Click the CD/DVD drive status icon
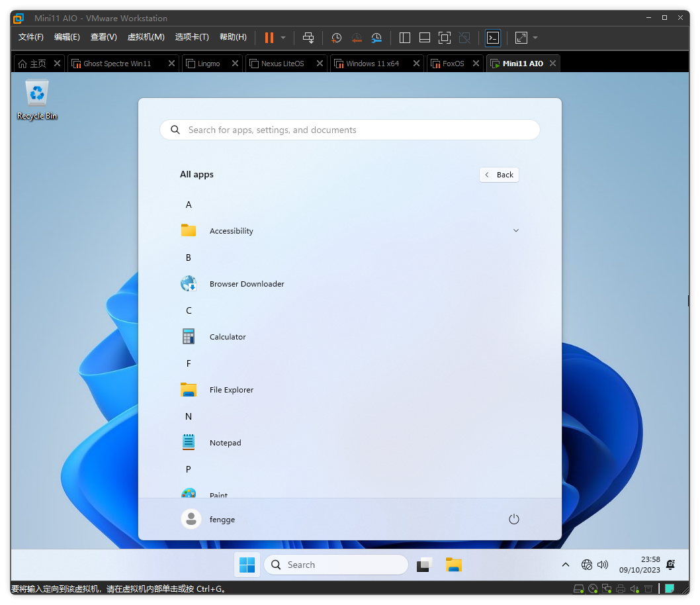Image resolution: width=700 pixels, height=605 pixels. (x=593, y=588)
